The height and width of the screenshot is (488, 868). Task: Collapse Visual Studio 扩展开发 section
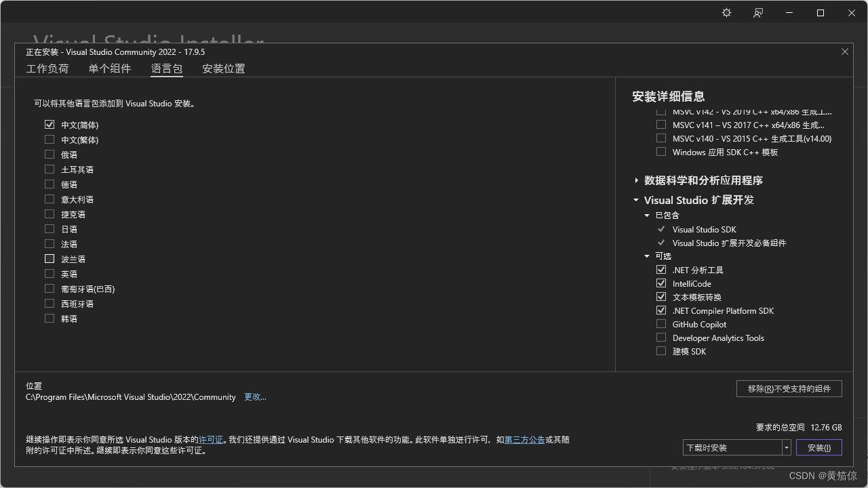coord(636,200)
